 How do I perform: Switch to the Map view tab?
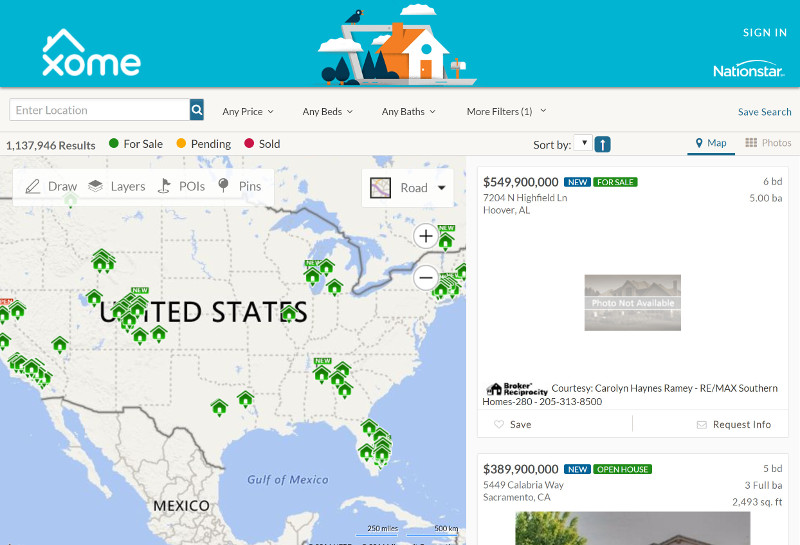711,143
